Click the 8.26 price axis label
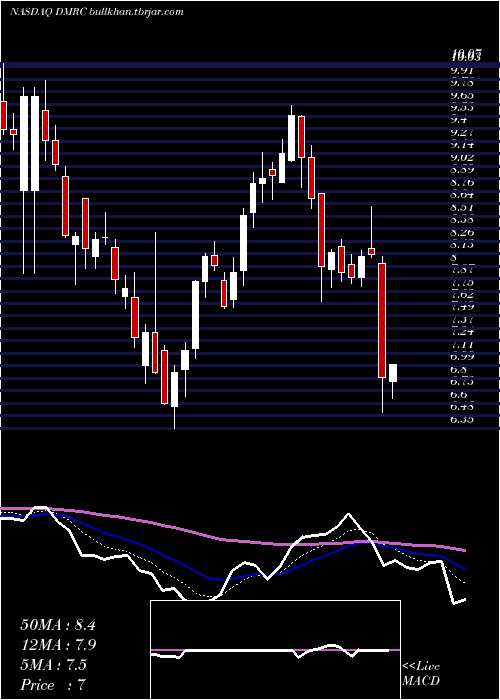 point(462,233)
